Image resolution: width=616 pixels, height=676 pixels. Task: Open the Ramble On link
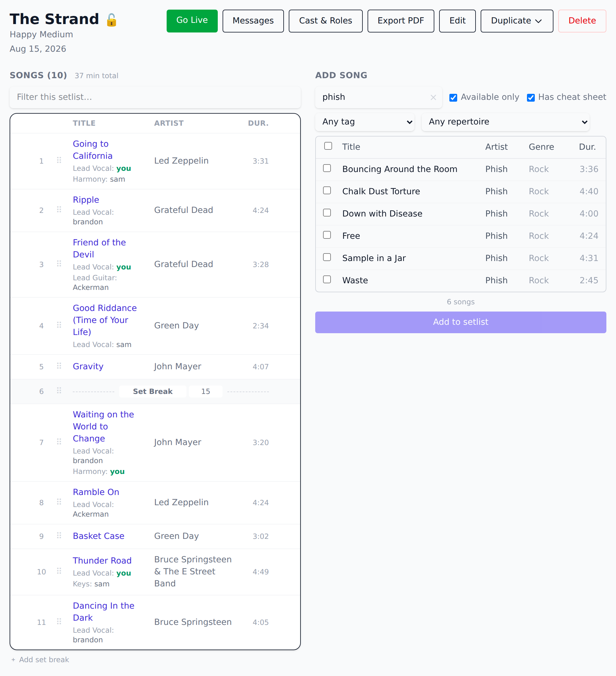96,492
